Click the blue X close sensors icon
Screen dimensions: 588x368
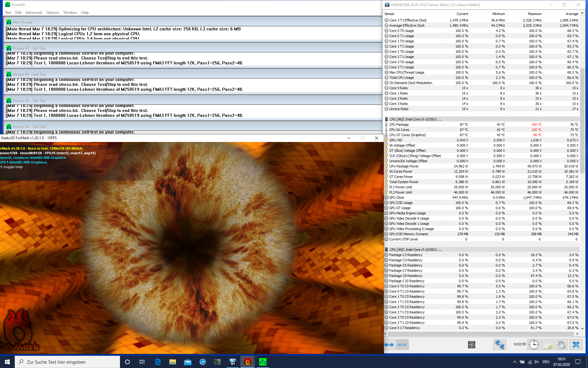tap(576, 345)
